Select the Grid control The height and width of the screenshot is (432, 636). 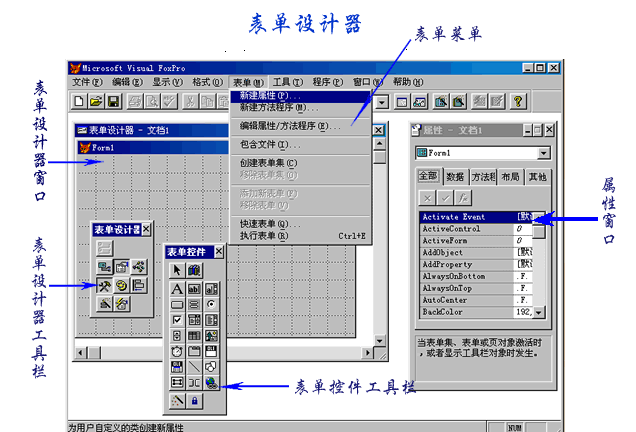point(194,335)
